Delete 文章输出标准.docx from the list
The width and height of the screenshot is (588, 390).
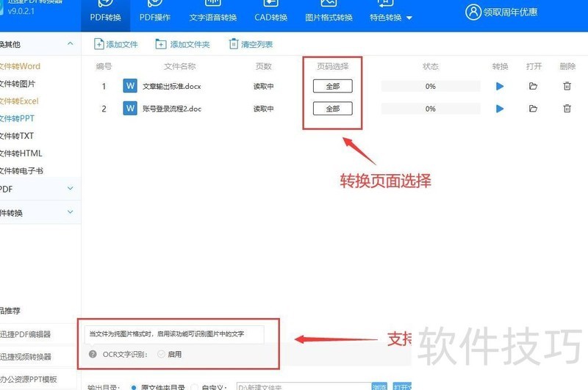(567, 87)
